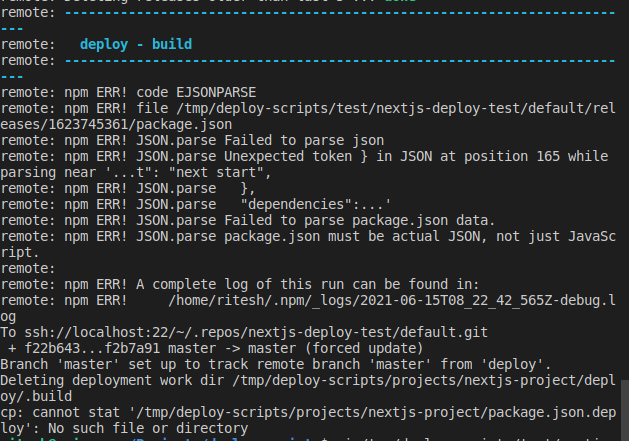Image resolution: width=629 pixels, height=441 pixels.
Task: Click 'JSON.parse Failed to parse json' line
Action: 193,140
